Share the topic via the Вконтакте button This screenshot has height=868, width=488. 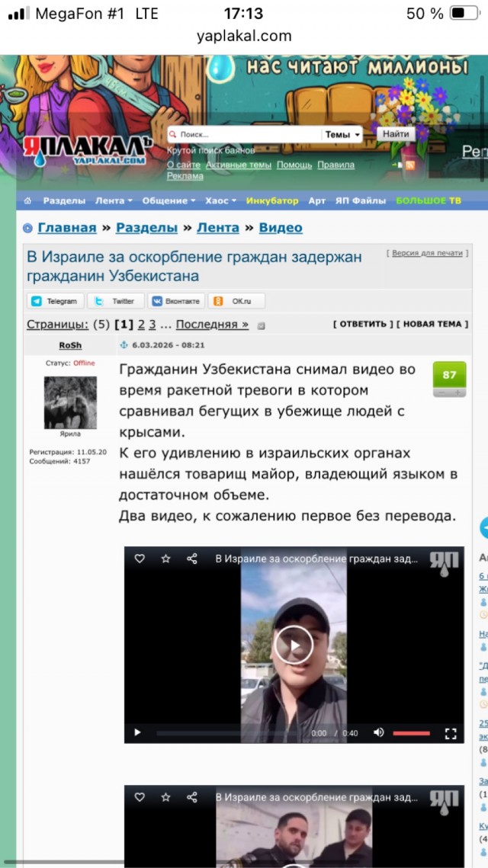(176, 301)
